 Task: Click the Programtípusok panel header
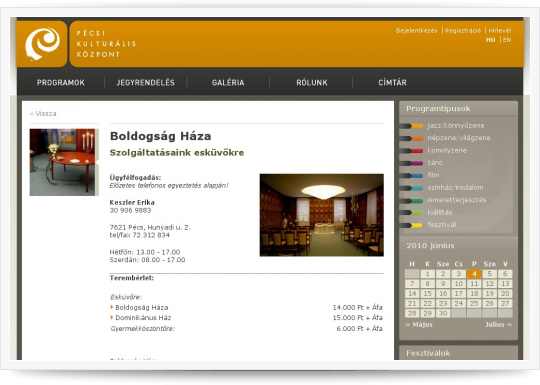tap(458, 109)
